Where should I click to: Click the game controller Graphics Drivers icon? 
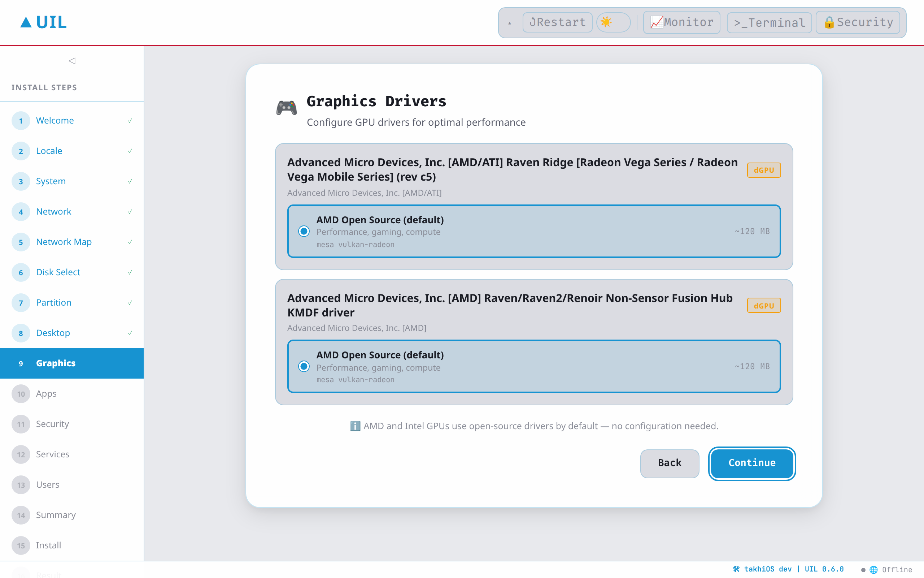(286, 107)
